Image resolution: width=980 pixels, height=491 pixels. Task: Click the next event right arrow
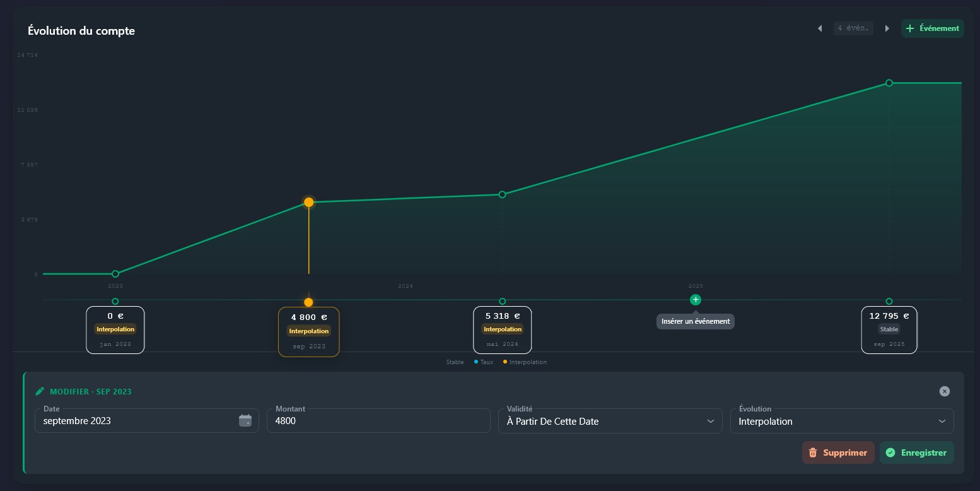[887, 28]
